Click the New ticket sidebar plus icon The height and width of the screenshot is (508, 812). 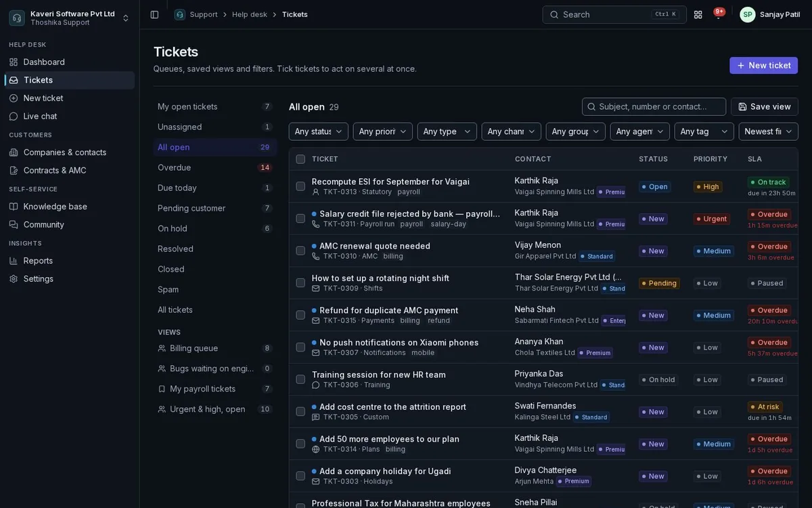pos(14,98)
